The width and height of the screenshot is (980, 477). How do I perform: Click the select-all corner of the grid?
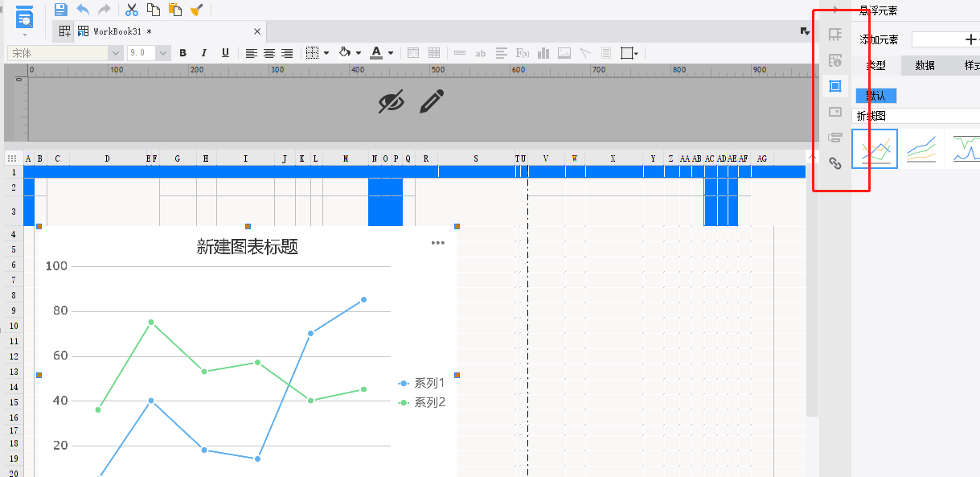[13, 159]
